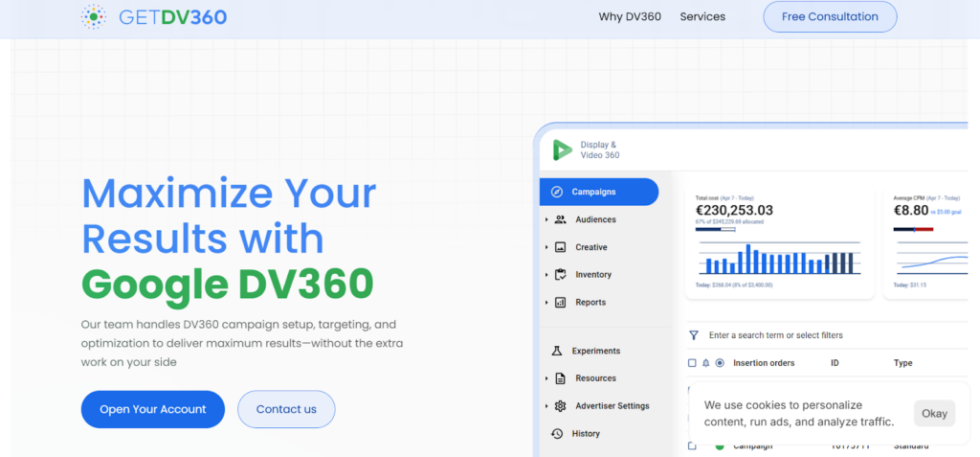This screenshot has width=980, height=457.
Task: Select the radio icon beside Insertion orders
Action: [x=720, y=363]
